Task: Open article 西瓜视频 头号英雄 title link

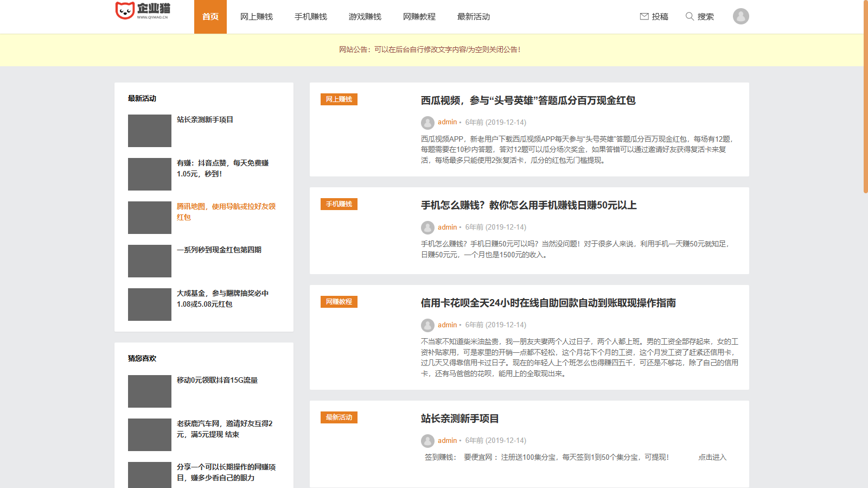Action: 528,100
